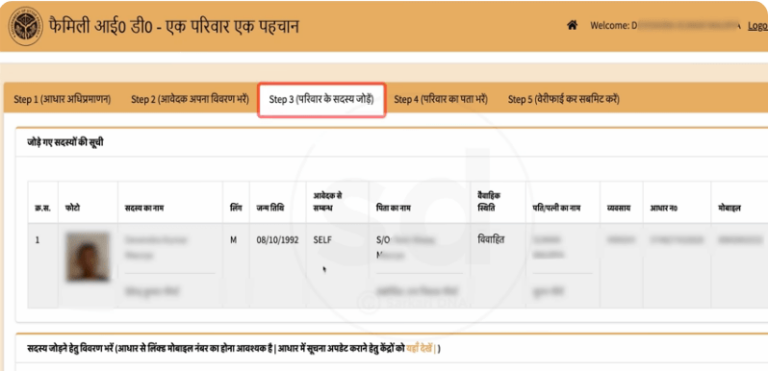Click the Logout link in header
The height and width of the screenshot is (371, 768).
pyautogui.click(x=758, y=25)
